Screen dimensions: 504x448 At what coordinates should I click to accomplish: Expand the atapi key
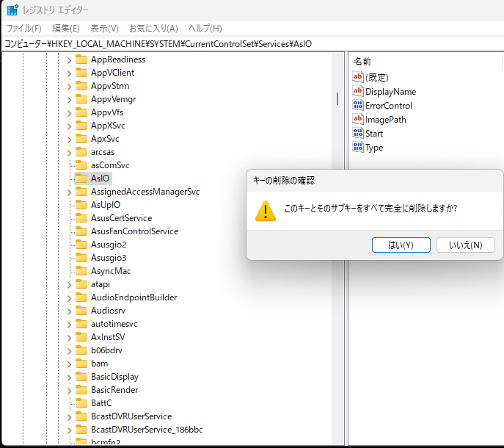click(x=69, y=284)
